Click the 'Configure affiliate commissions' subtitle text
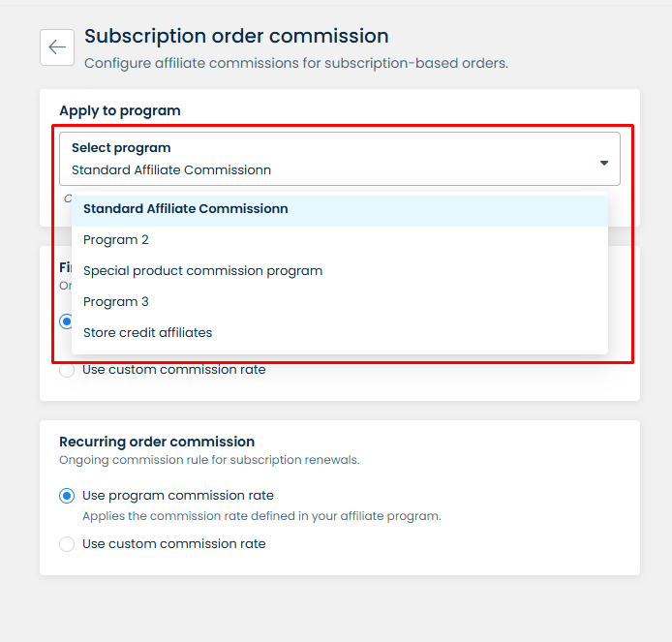Viewport: 672px width, 642px height. [296, 63]
